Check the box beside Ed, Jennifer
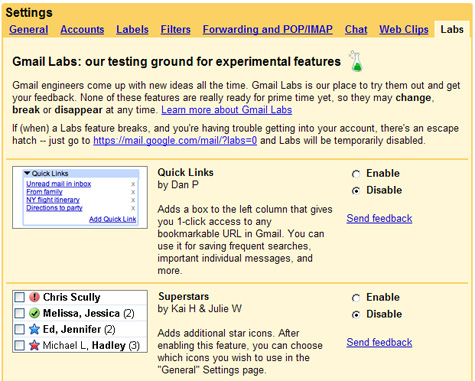 (20, 329)
